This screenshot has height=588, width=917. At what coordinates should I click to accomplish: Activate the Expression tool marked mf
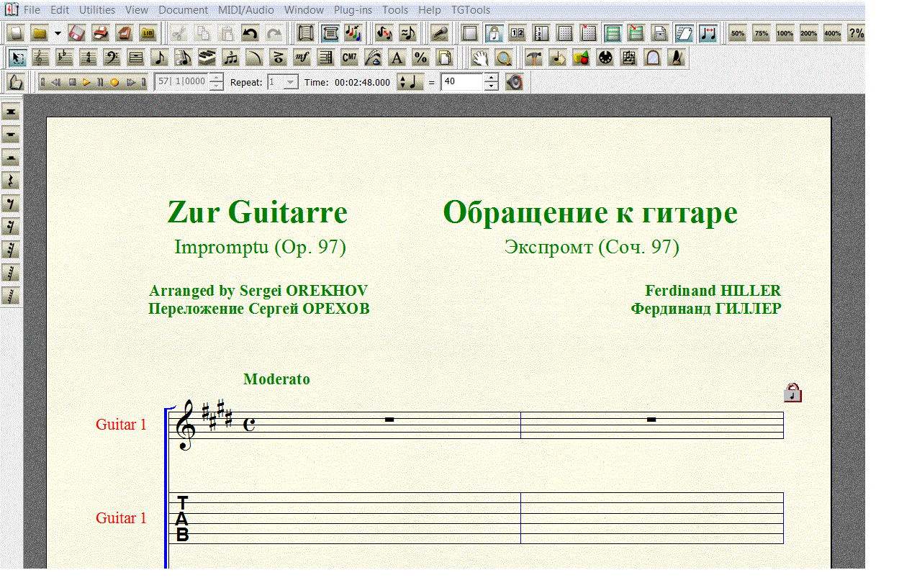302,58
